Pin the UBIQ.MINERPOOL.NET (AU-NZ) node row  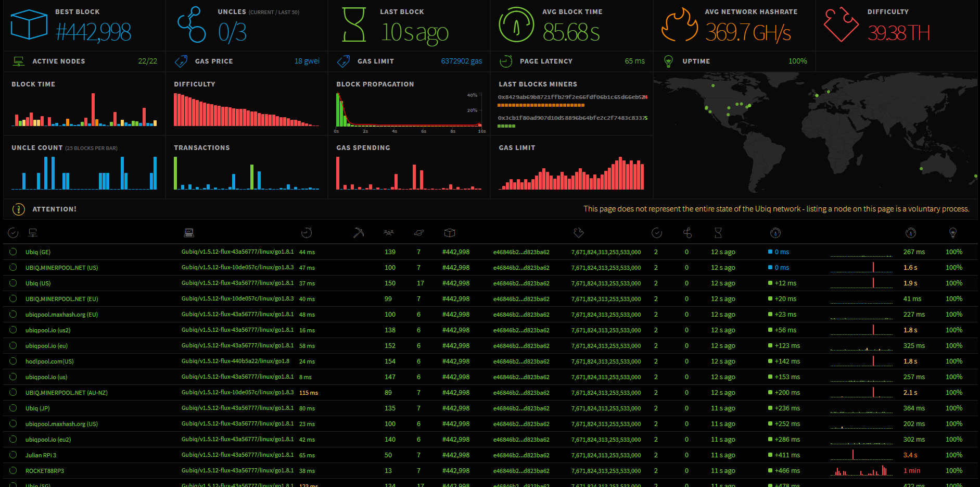[13, 392]
